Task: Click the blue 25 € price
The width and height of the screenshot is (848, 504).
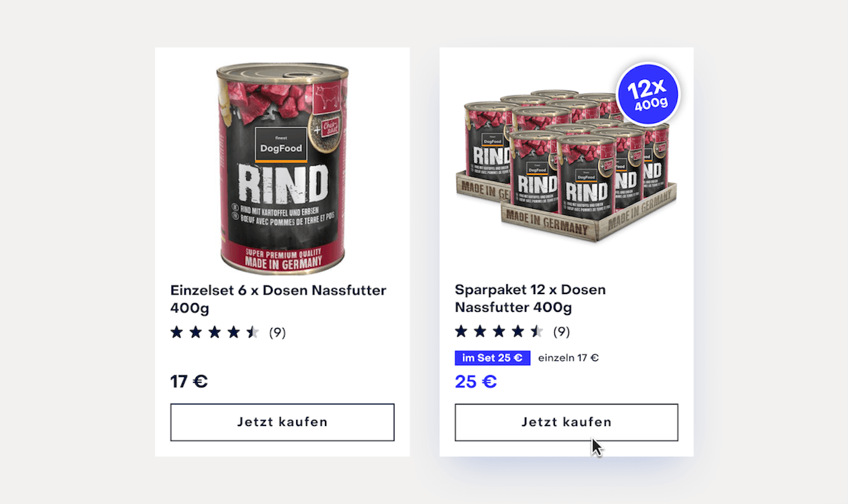Action: point(476,382)
